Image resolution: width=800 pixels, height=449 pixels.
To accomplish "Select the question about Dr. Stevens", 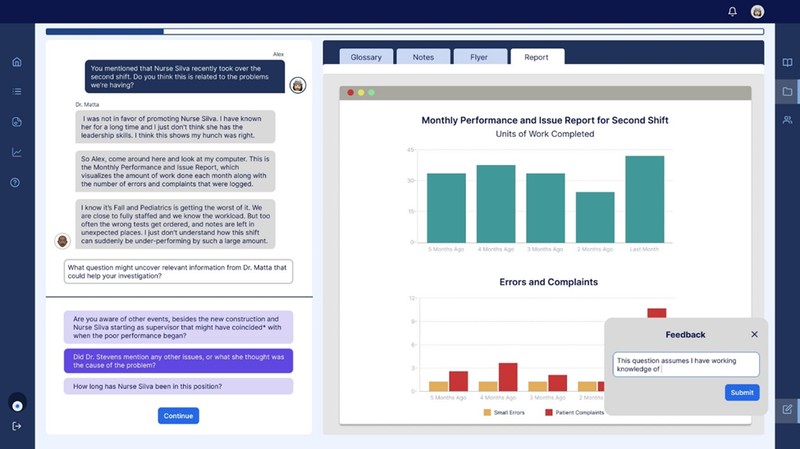I will click(x=178, y=361).
